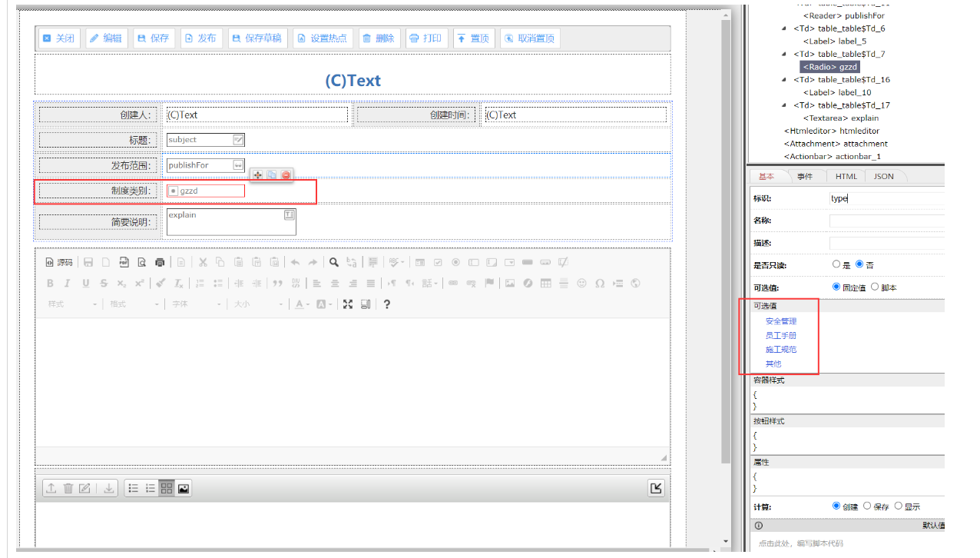
Task: Open the 样式 styles dropdown
Action: click(73, 304)
